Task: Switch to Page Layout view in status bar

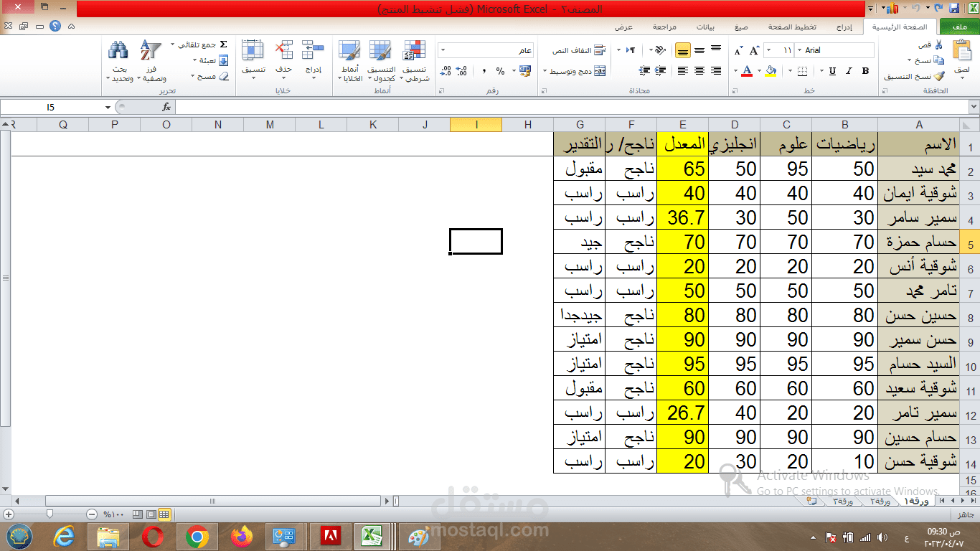Action: coord(151,514)
